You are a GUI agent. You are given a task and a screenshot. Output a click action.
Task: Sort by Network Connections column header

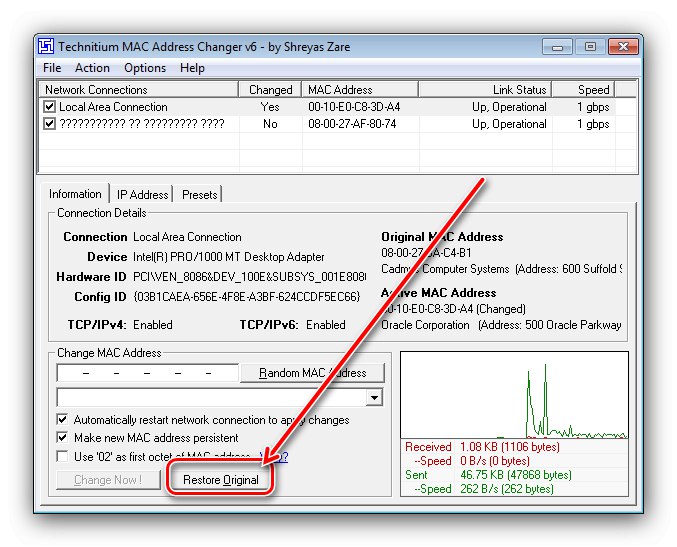(139, 89)
